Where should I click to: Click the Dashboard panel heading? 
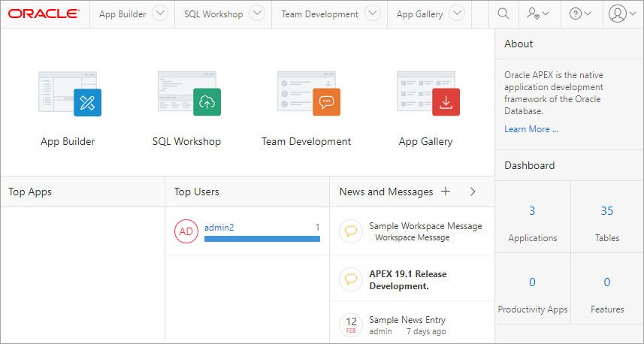(530, 165)
